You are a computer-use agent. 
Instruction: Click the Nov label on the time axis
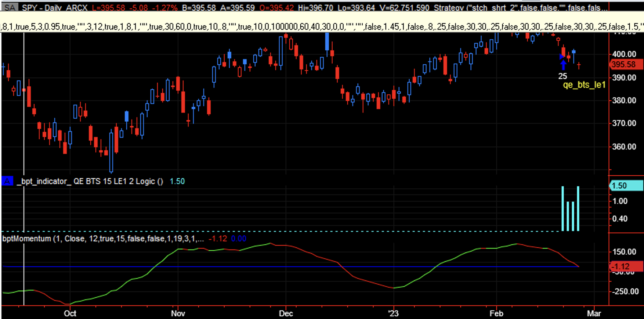[178, 313]
